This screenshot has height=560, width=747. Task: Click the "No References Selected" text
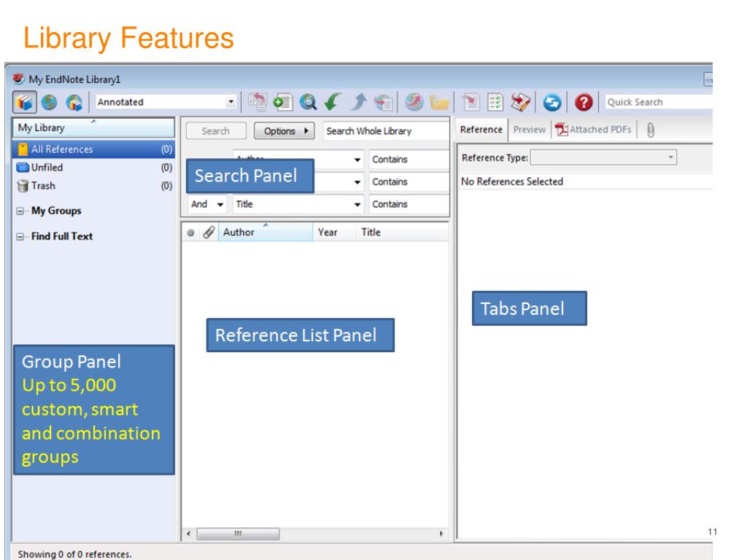click(512, 182)
